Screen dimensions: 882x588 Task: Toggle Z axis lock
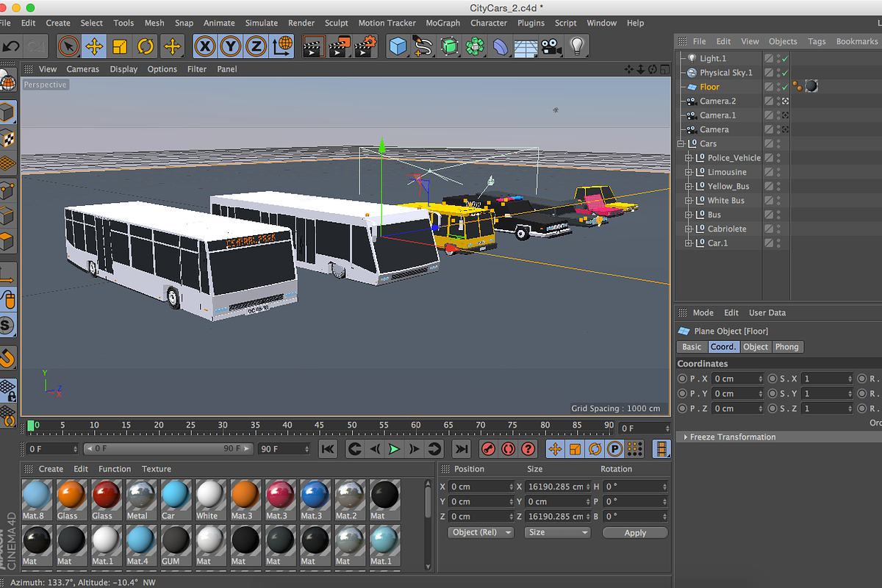[x=257, y=47]
